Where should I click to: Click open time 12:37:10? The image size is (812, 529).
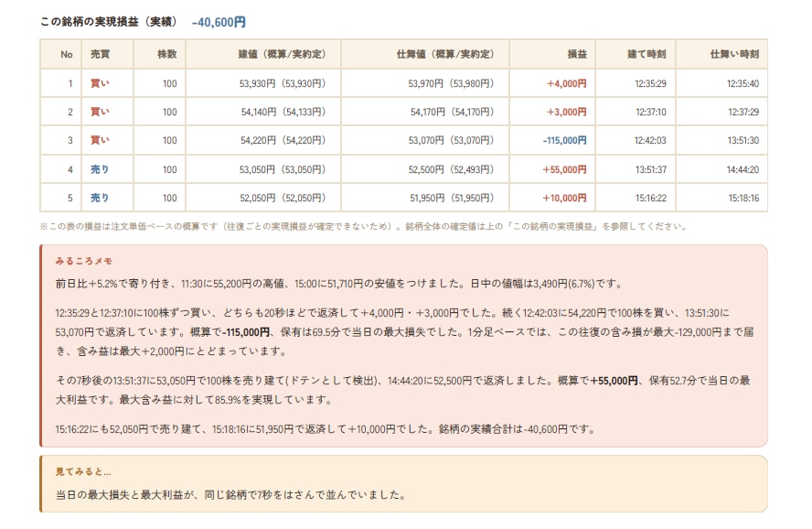point(650,112)
